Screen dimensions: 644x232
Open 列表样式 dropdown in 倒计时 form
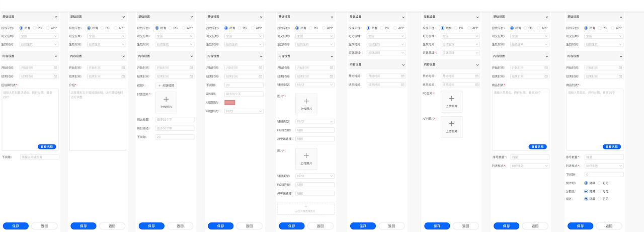click(x=604, y=166)
